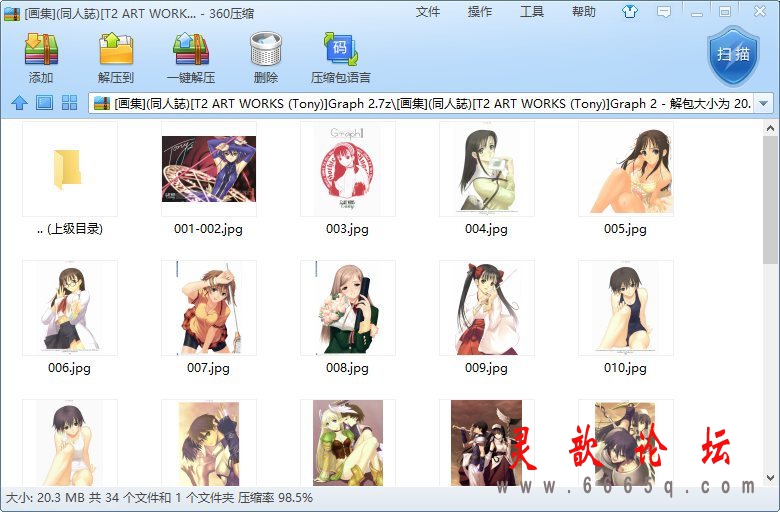Open the 文件 menu
The height and width of the screenshot is (512, 780).
[x=428, y=11]
